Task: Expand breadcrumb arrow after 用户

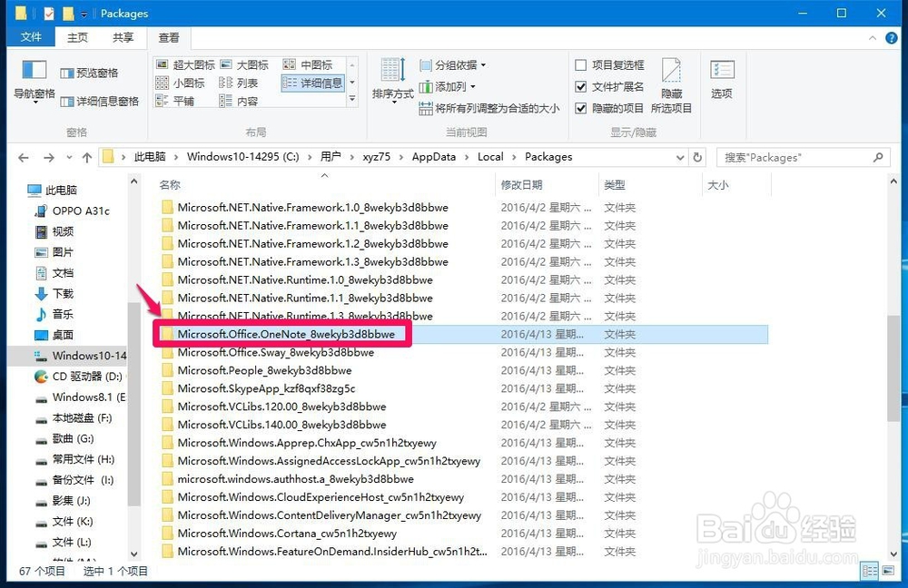Action: [351, 157]
